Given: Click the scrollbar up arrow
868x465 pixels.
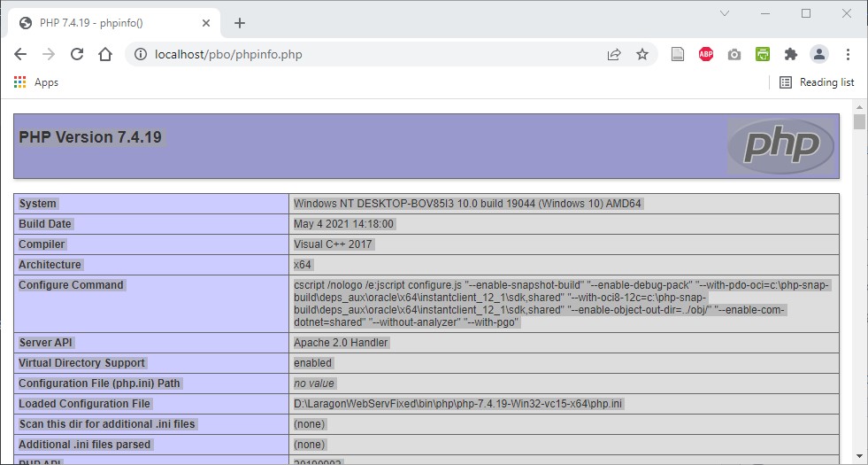Looking at the screenshot, I should (x=859, y=106).
